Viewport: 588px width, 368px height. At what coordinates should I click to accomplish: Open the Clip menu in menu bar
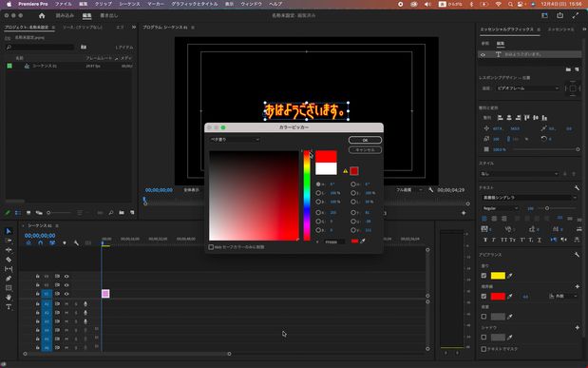104,4
